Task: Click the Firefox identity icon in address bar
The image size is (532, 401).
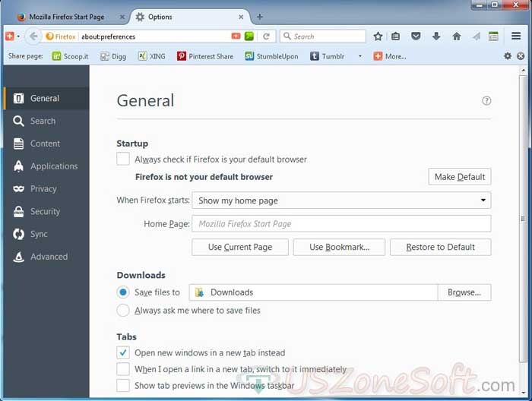Action: [60, 36]
